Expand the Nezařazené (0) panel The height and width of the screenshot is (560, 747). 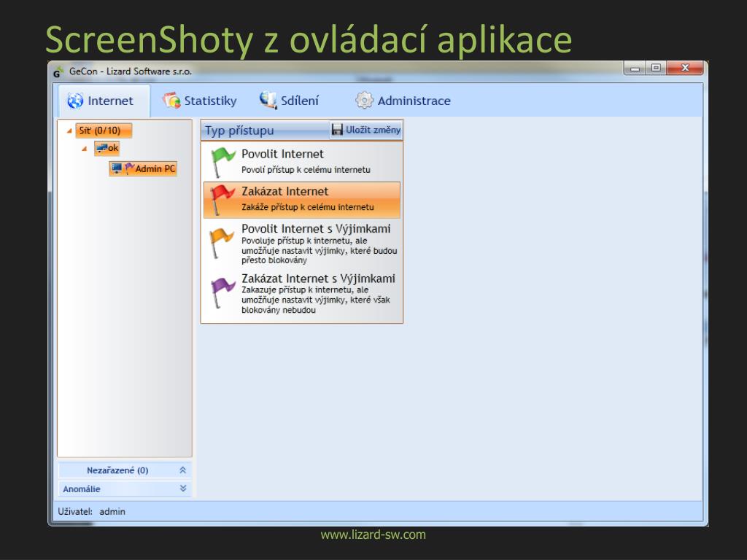[125, 470]
